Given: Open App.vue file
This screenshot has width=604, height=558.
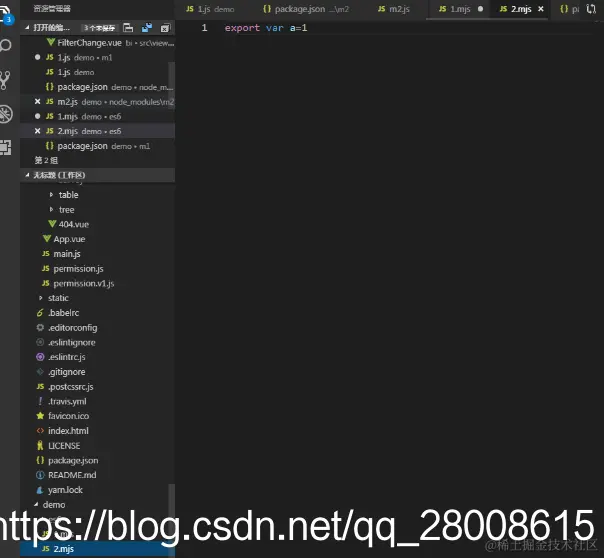Looking at the screenshot, I should (97, 239).
